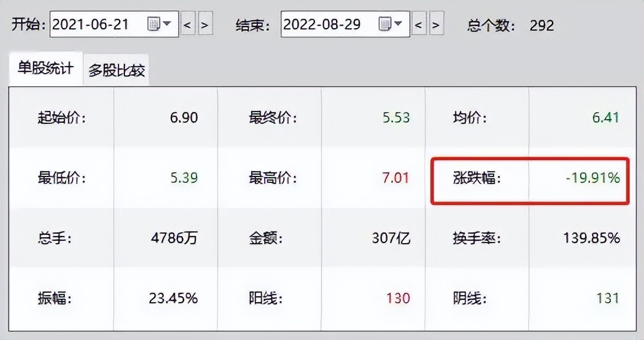The width and height of the screenshot is (644, 340).
Task: Open the end date calendar picker icon
Action: pos(383,24)
